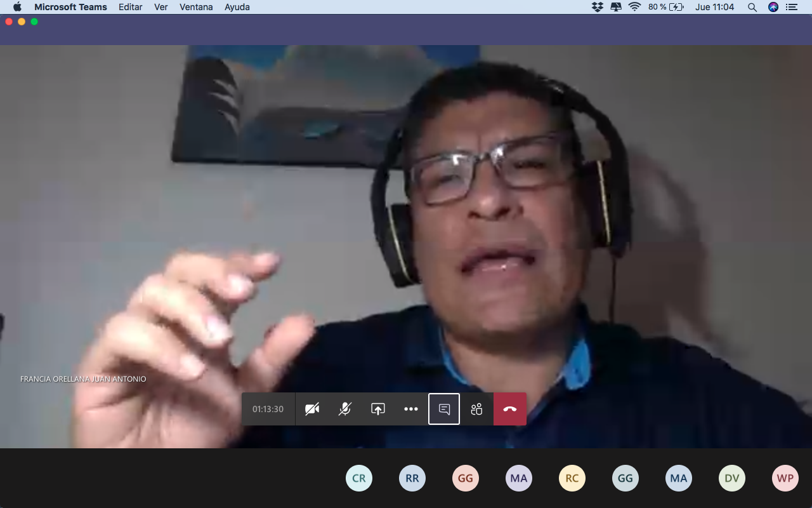Open the screen mirroring display icon
Image resolution: width=812 pixels, height=508 pixels.
point(616,7)
